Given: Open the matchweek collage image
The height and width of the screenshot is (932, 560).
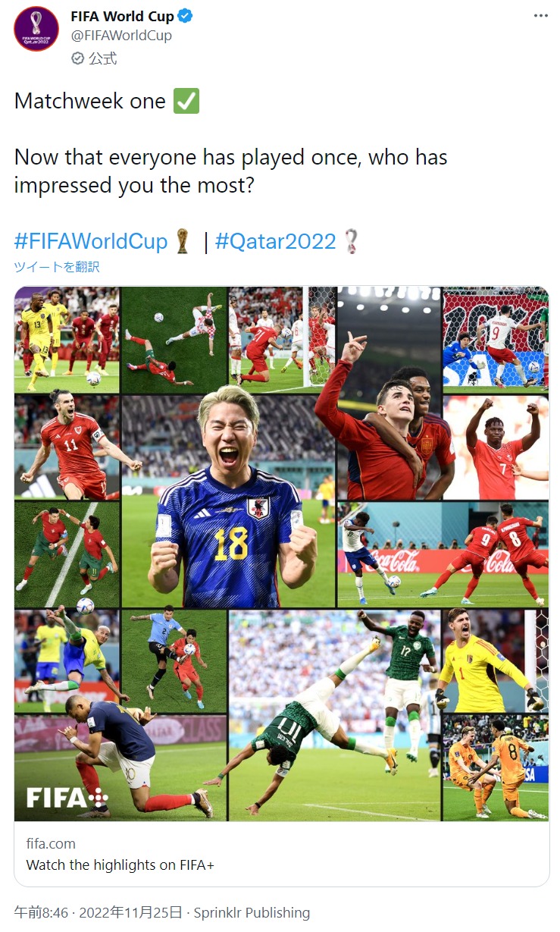Looking at the screenshot, I should [x=282, y=554].
